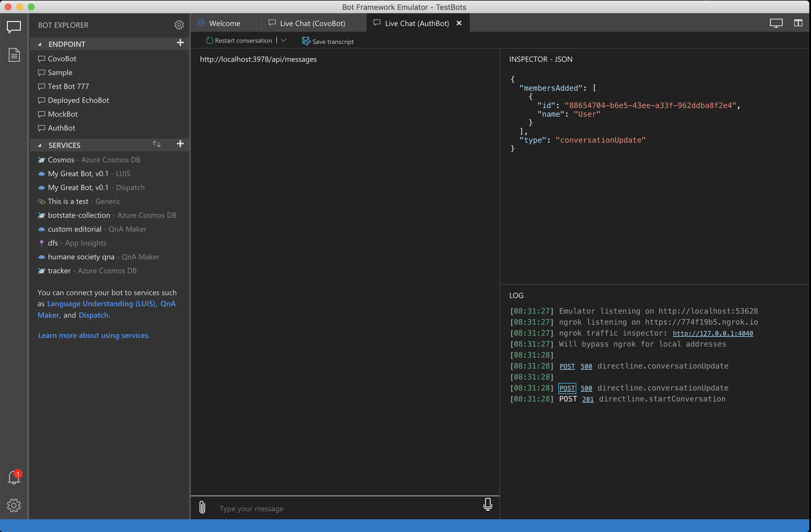Open the notifications bell showing one alert
Image resolution: width=811 pixels, height=532 pixels.
click(14, 477)
